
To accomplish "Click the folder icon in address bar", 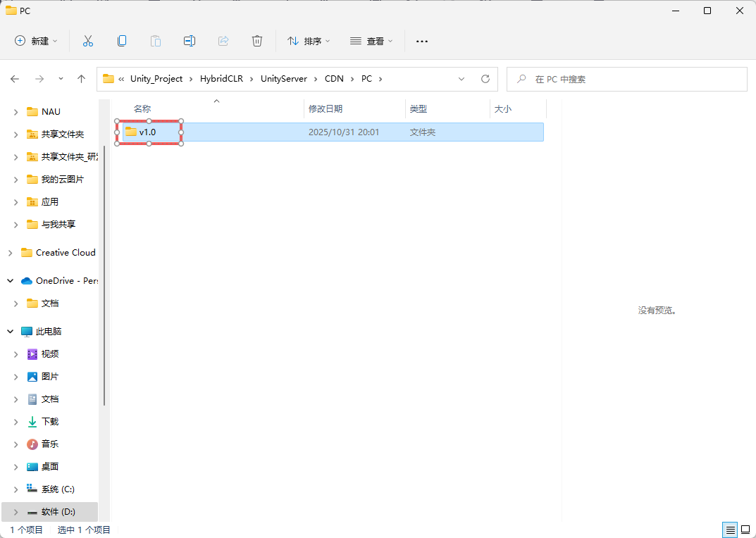I will pos(109,79).
